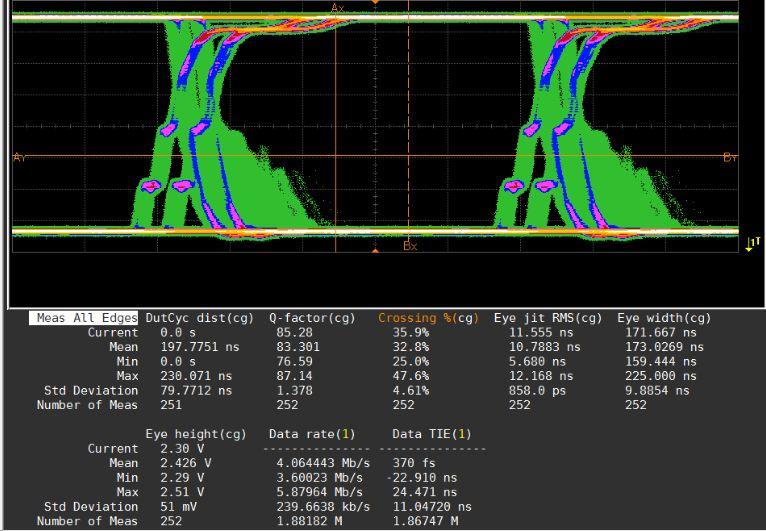Image resolution: width=766 pixels, height=531 pixels.
Task: Click the Q-factor mean value 83.301
Action: point(298,347)
